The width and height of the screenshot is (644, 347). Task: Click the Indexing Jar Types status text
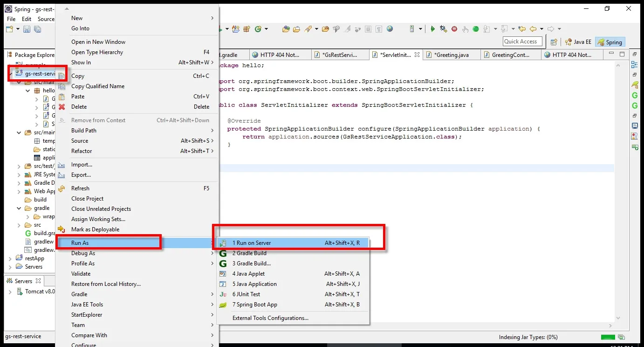click(x=528, y=337)
